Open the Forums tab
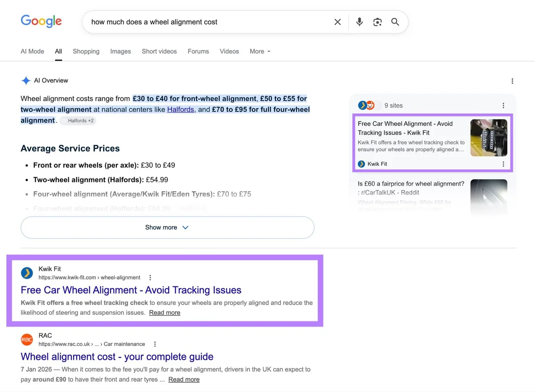The width and height of the screenshot is (535, 392). pyautogui.click(x=198, y=51)
